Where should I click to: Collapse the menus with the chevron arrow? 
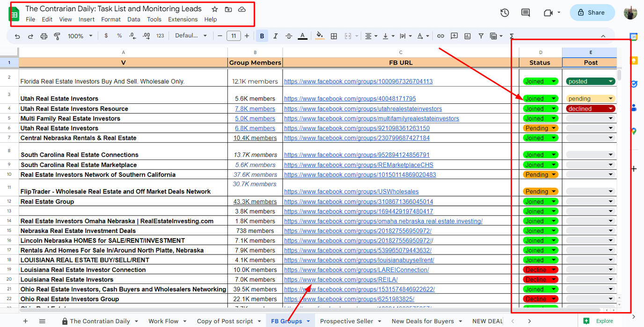point(603,36)
